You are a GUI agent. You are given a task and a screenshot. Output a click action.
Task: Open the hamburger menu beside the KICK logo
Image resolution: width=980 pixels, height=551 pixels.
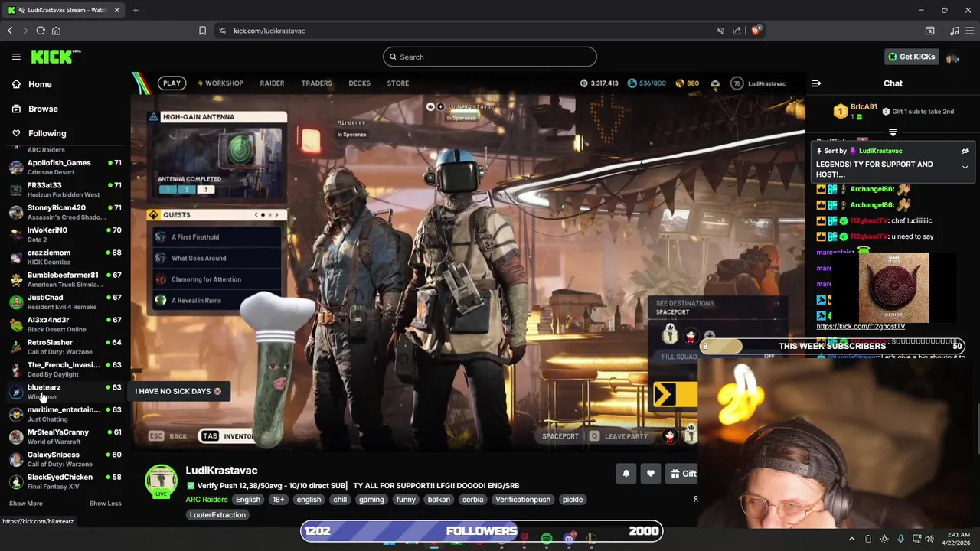tap(16, 57)
